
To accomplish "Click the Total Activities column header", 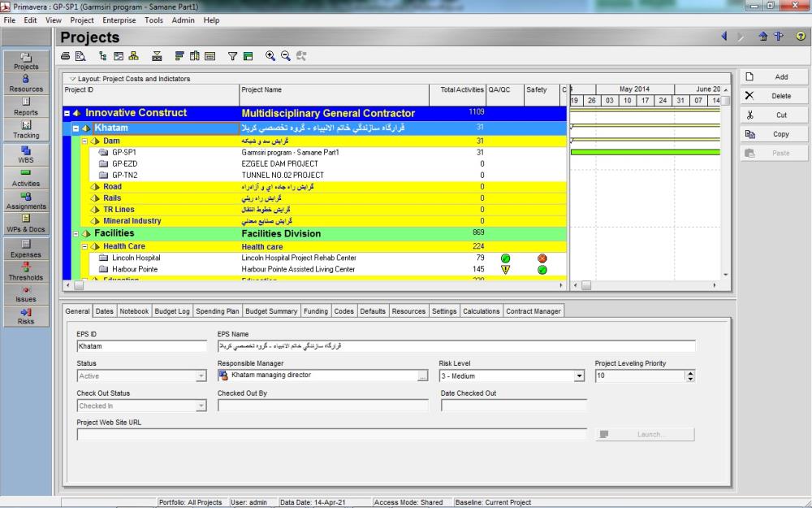I will click(458, 95).
